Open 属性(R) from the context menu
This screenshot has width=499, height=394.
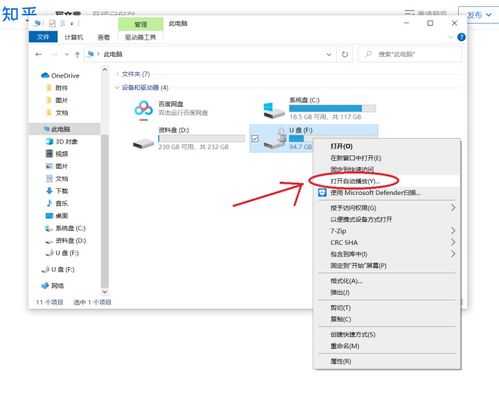387,361
